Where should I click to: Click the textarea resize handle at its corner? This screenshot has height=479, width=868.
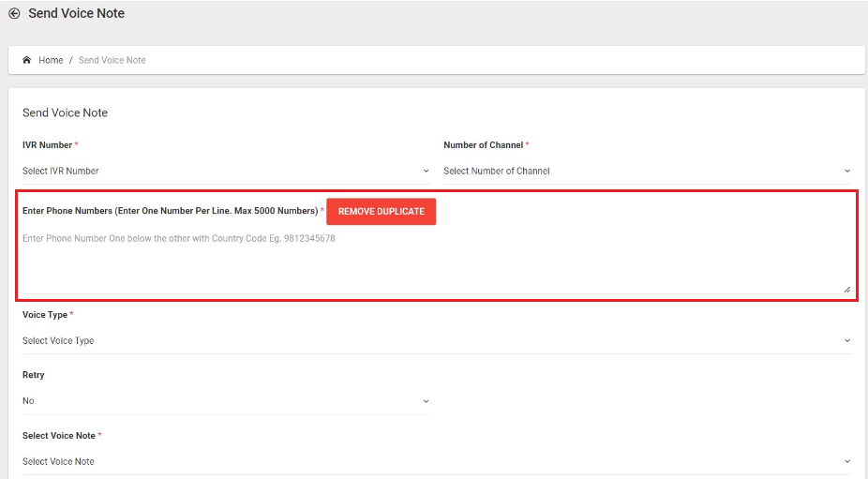[847, 289]
